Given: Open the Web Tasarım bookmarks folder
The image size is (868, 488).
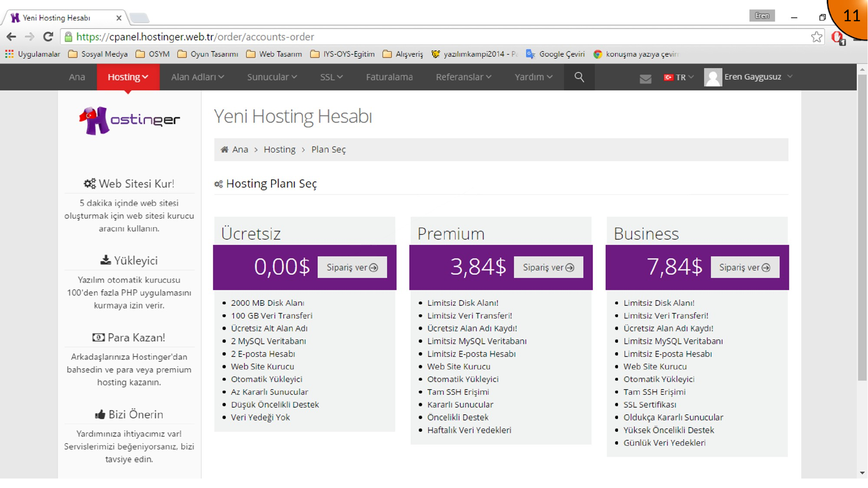Looking at the screenshot, I should (274, 54).
